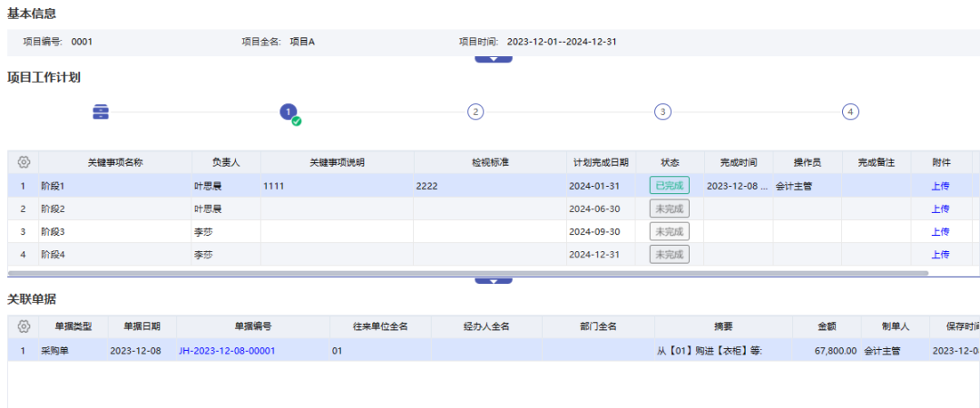This screenshot has height=408, width=980.
Task: Toggle the 未完成 status of 阶段3
Action: [x=669, y=232]
